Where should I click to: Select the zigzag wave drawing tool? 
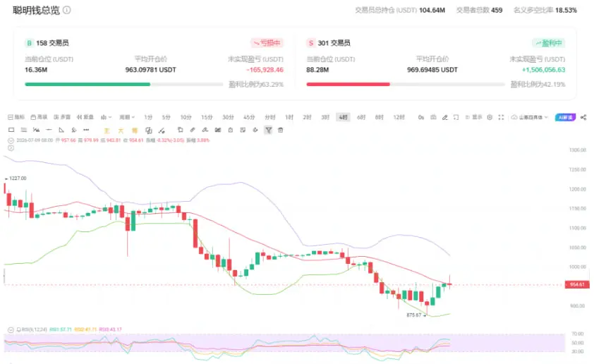click(37, 130)
